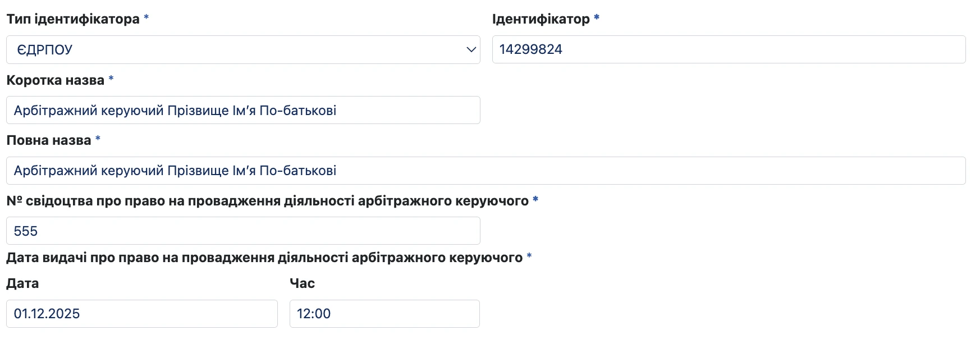Click the № свідоцтва про право label
Image resolution: width=980 pixels, height=339 pixels.
[268, 201]
